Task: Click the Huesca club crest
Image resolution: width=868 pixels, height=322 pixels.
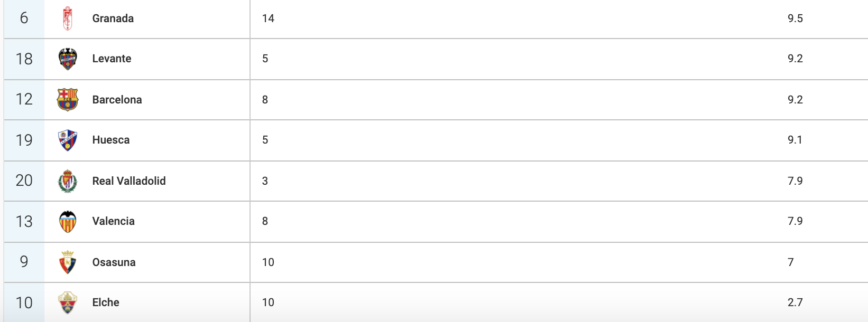Action: coord(67,140)
